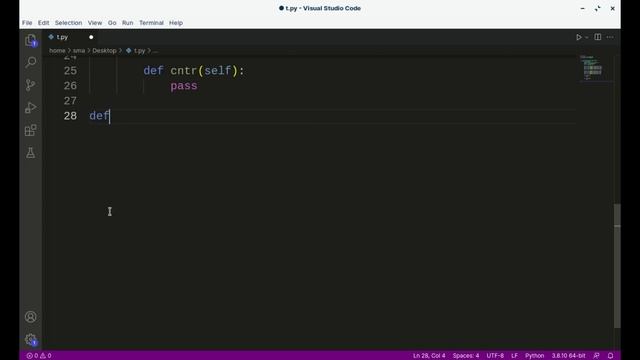The width and height of the screenshot is (640, 360).
Task: Open the Run menu
Action: tap(127, 23)
